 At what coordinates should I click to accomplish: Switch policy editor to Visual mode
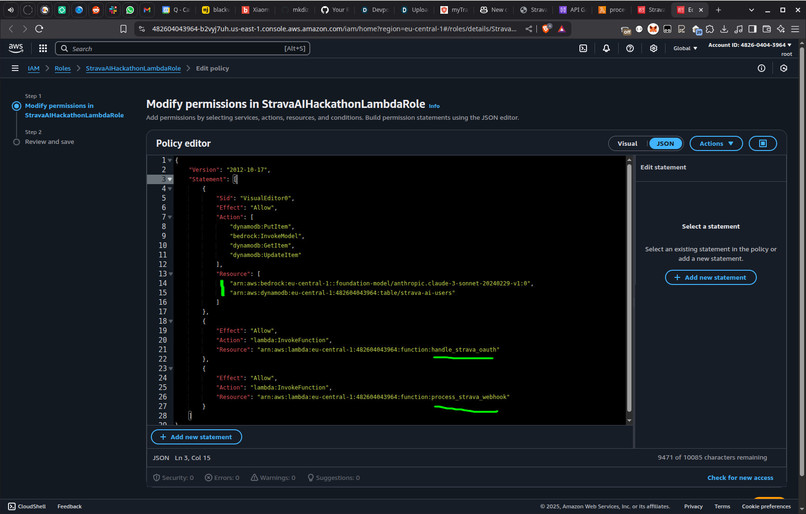click(627, 143)
